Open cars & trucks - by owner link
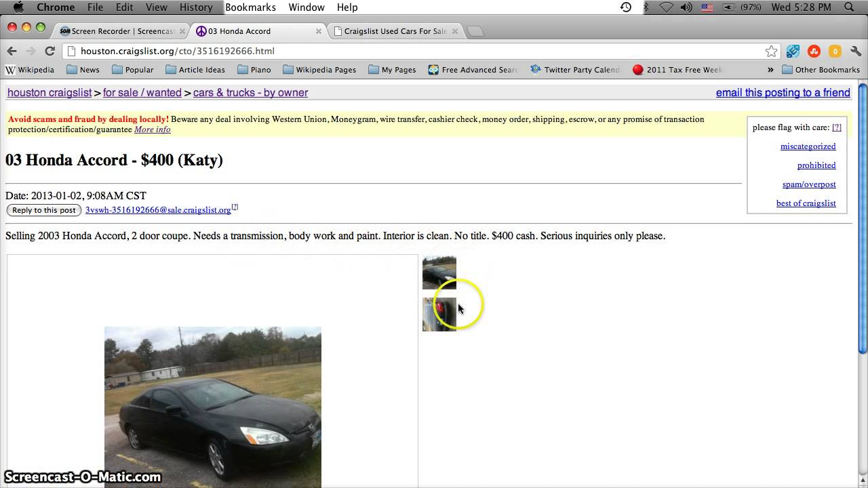This screenshot has height=488, width=868. click(x=250, y=93)
